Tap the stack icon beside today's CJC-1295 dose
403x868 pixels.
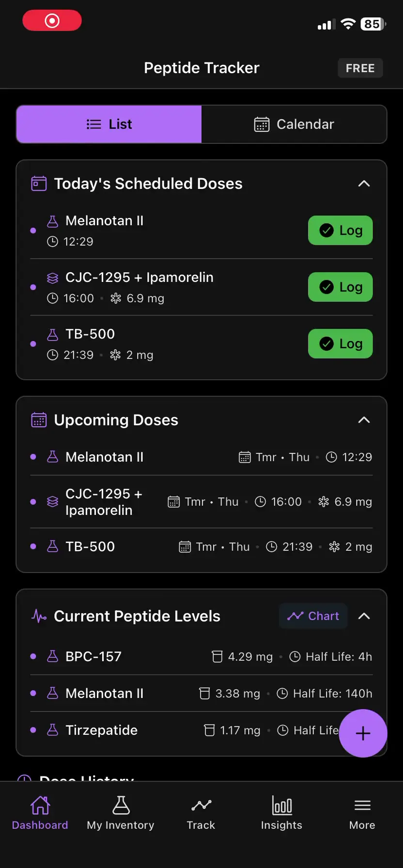pyautogui.click(x=52, y=278)
